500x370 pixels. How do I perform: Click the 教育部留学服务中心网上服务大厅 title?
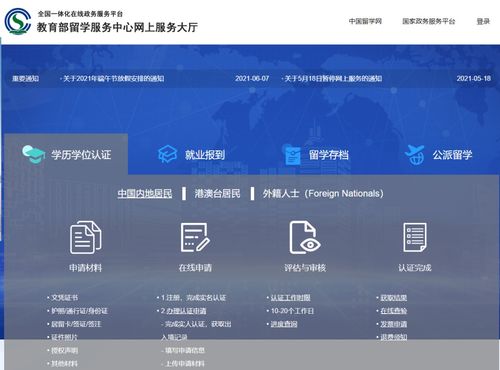(x=117, y=27)
